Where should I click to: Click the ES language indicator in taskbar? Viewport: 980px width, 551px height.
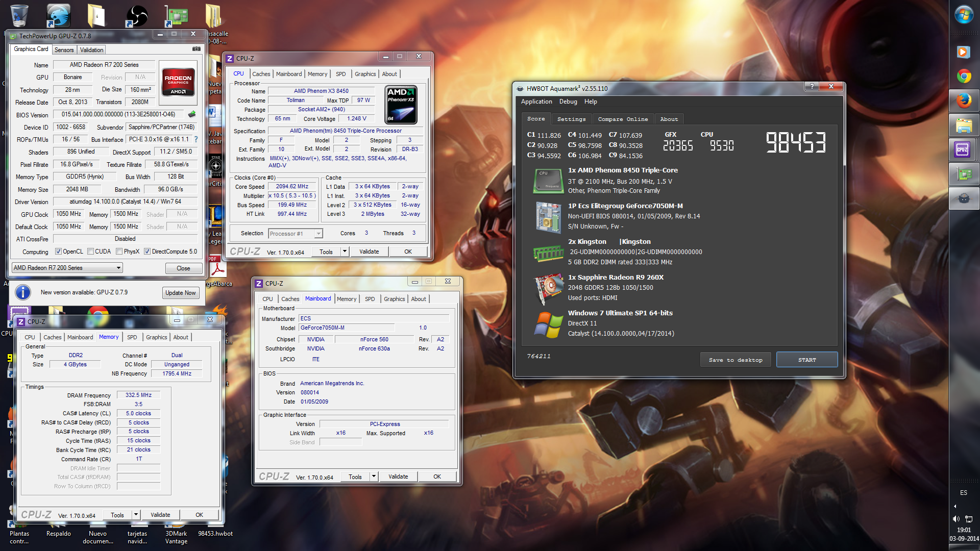pyautogui.click(x=963, y=493)
